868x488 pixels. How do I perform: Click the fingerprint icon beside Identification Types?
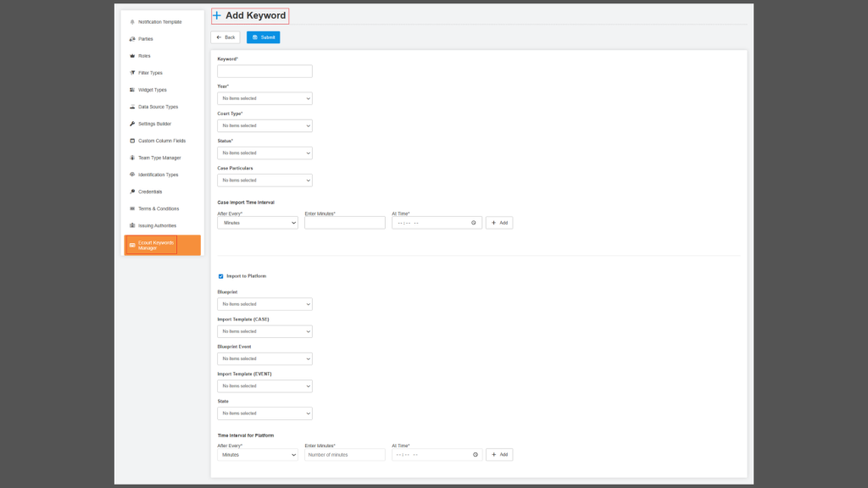(x=131, y=175)
